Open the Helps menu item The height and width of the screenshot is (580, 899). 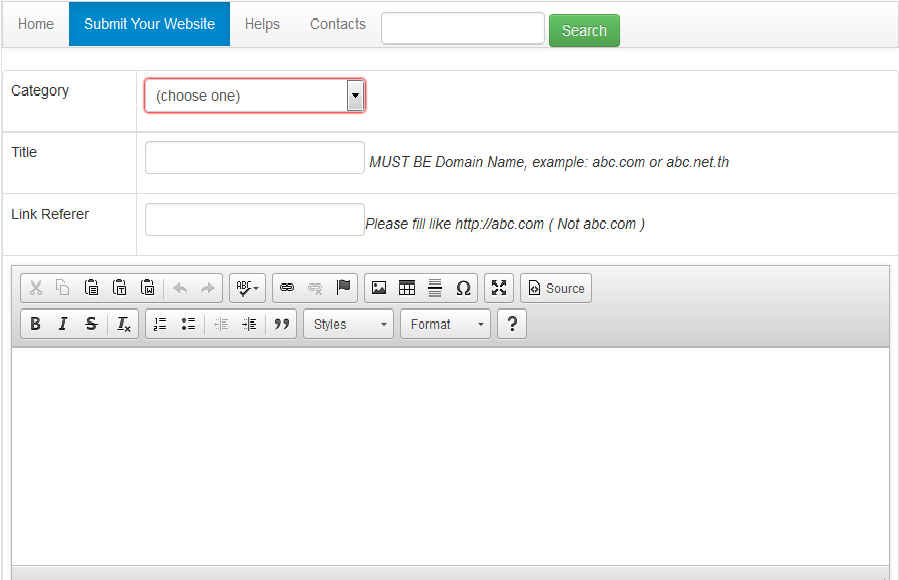point(262,24)
